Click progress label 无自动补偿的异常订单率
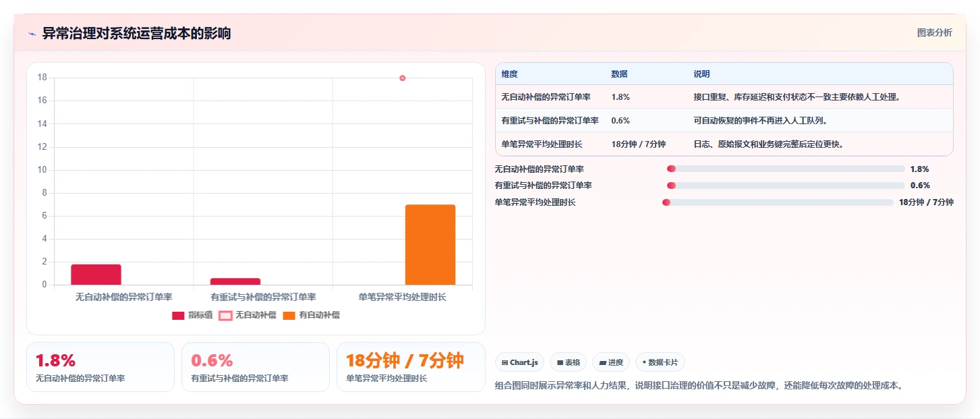Viewport: 980px width, 419px height. click(539, 169)
